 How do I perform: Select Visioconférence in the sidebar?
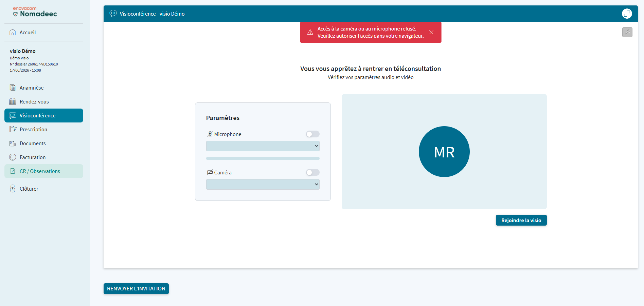[44, 115]
